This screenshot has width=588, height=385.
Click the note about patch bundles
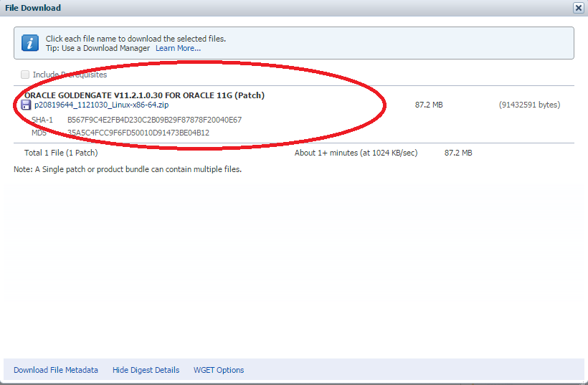tap(128, 169)
